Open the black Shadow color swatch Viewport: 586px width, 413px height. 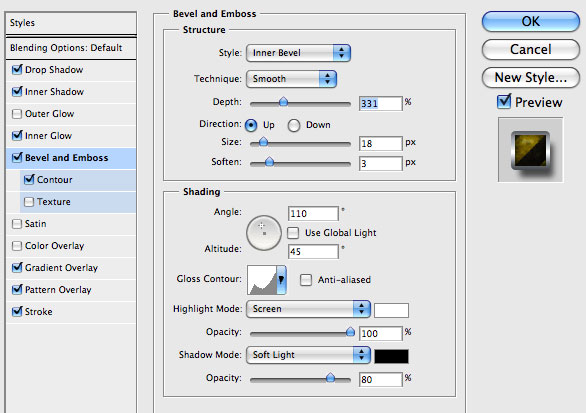point(391,356)
